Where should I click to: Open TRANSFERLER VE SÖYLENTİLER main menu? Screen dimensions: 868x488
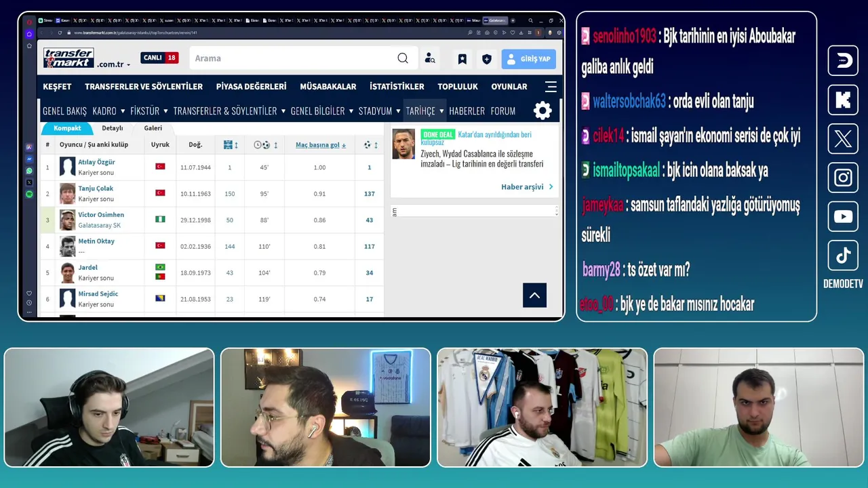144,87
